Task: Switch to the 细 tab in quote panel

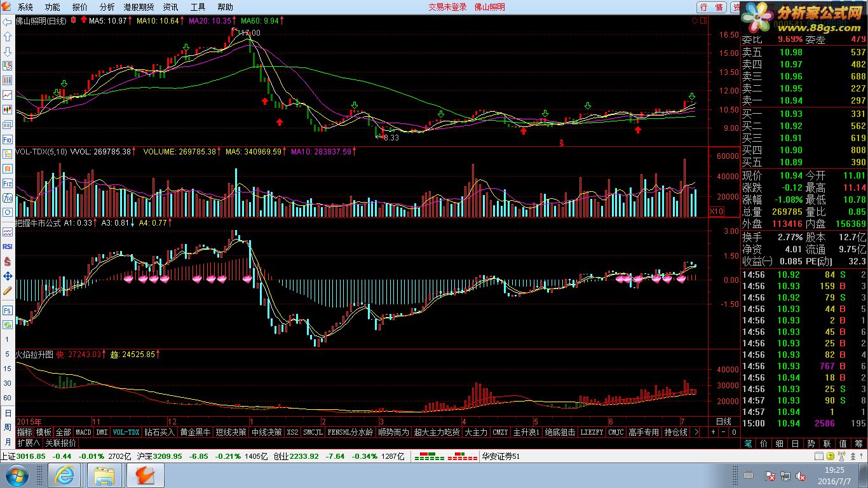Action: pos(779,443)
